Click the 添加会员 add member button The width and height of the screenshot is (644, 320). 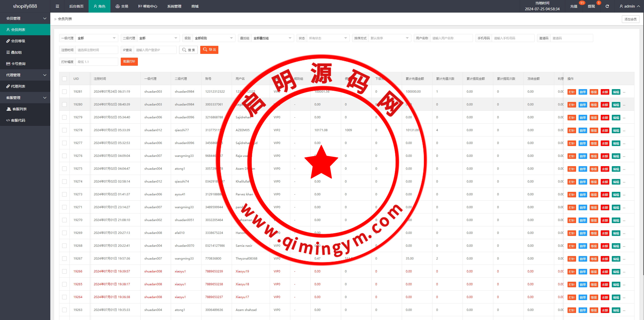click(630, 19)
